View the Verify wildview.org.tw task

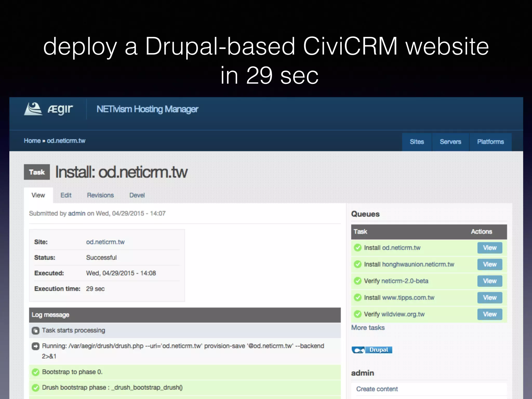coord(490,314)
